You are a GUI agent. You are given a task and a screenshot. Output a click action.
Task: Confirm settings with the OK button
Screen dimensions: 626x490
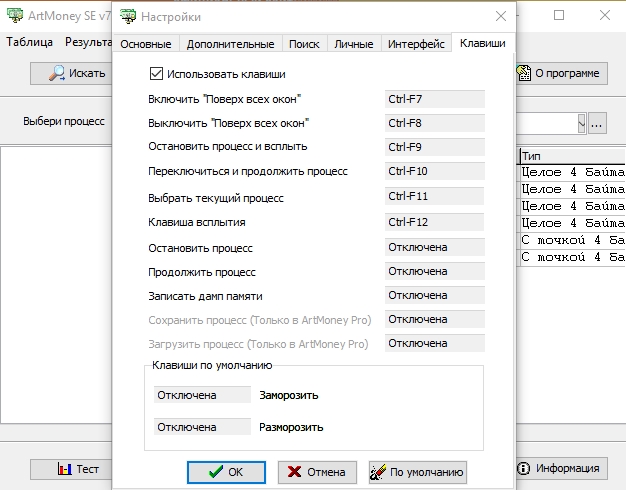tap(226, 472)
